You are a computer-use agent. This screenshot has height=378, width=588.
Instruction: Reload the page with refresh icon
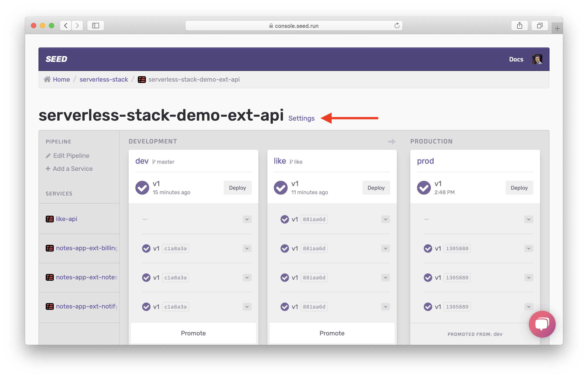coord(397,26)
